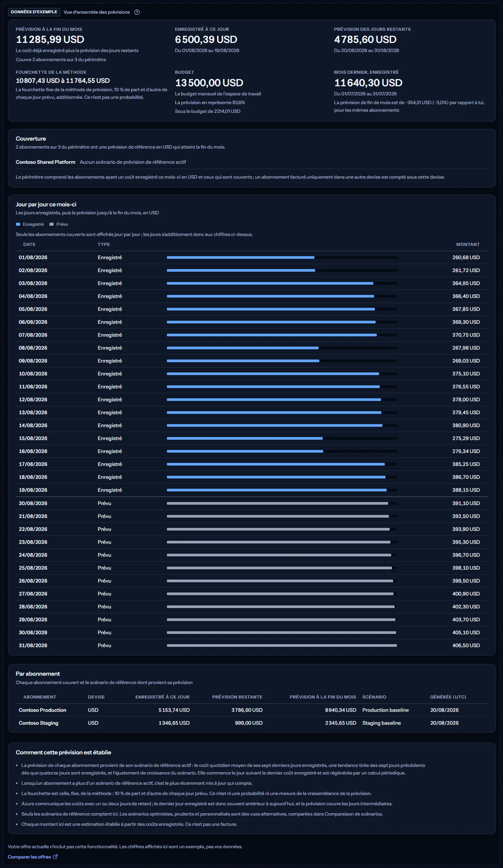503x868 pixels.
Task: Click Contoso Shared Platform in the Couverture section
Action: pos(46,162)
